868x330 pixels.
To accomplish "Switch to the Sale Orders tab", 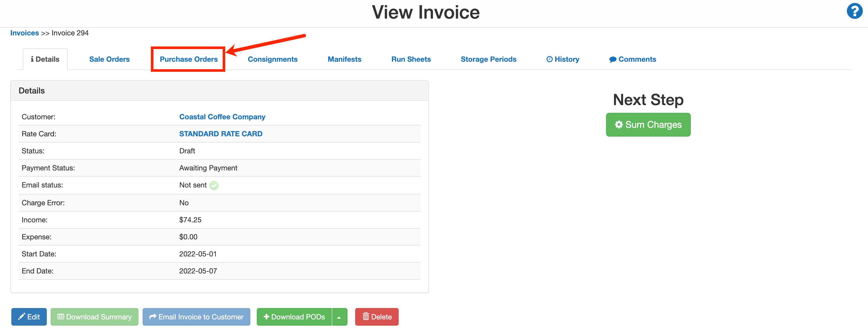I will [109, 59].
